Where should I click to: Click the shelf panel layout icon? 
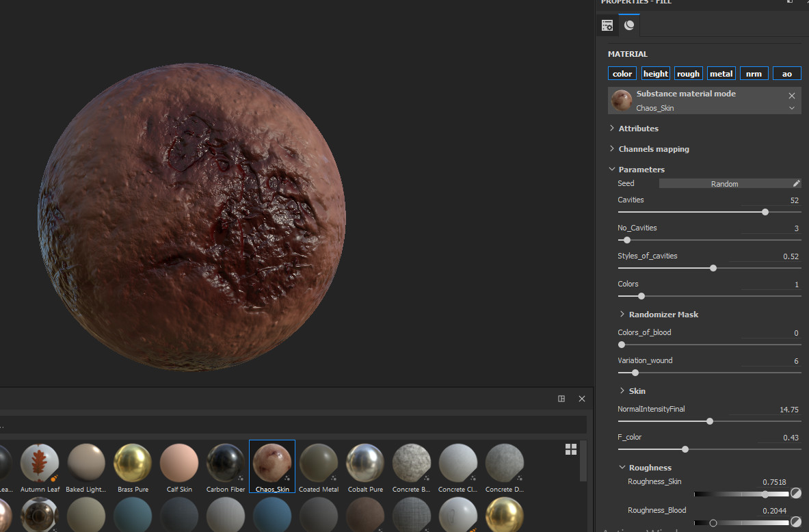561,399
